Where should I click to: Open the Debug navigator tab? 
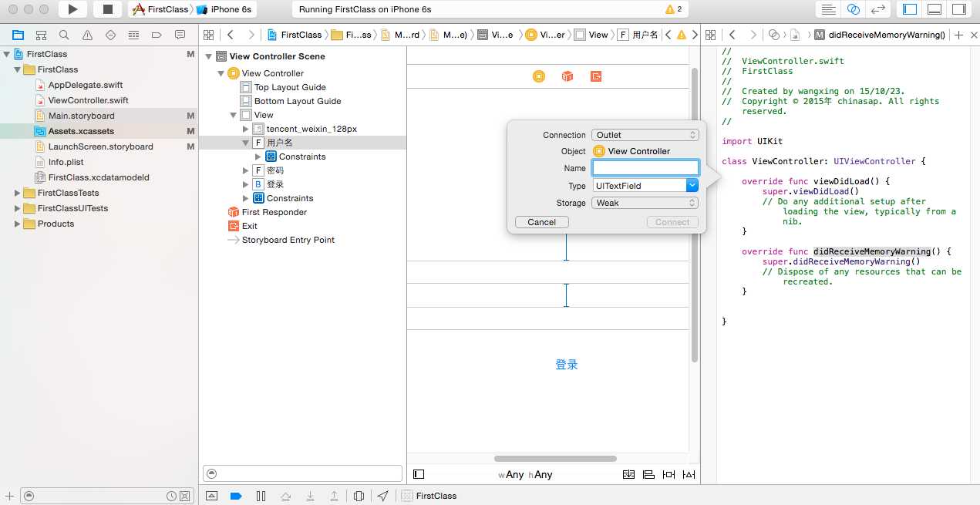pyautogui.click(x=133, y=35)
